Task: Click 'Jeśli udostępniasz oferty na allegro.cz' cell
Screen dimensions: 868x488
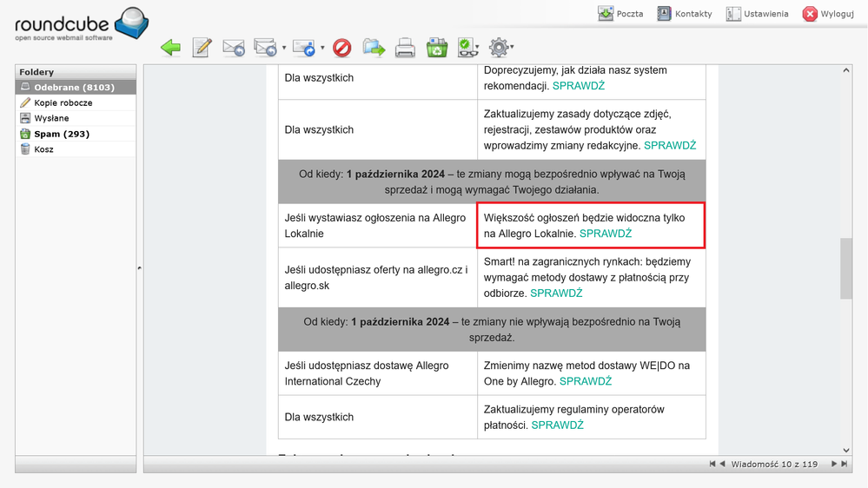Action: point(378,278)
